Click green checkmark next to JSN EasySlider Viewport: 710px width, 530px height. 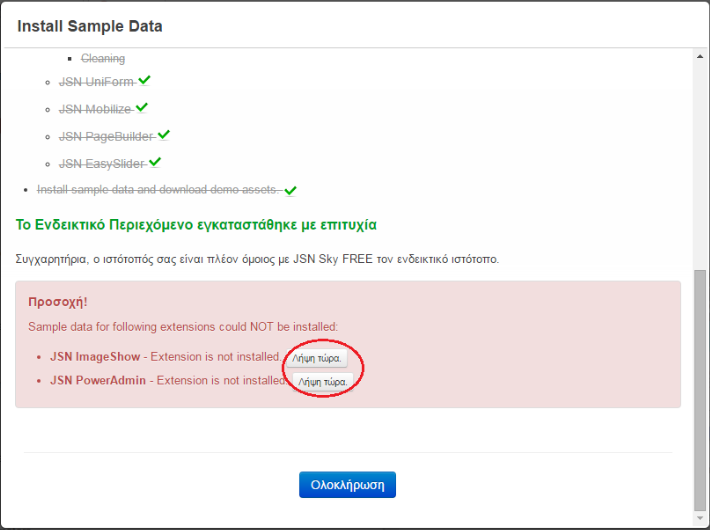[155, 162]
